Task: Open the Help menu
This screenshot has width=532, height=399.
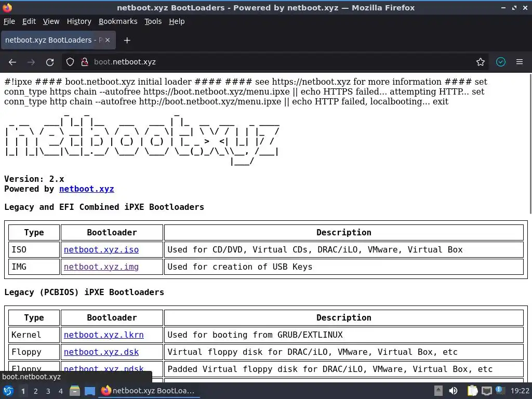Action: [x=177, y=21]
